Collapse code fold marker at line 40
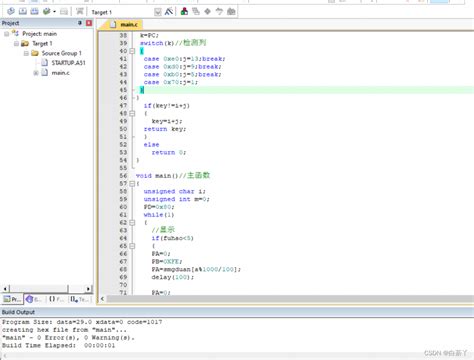 [132, 51]
